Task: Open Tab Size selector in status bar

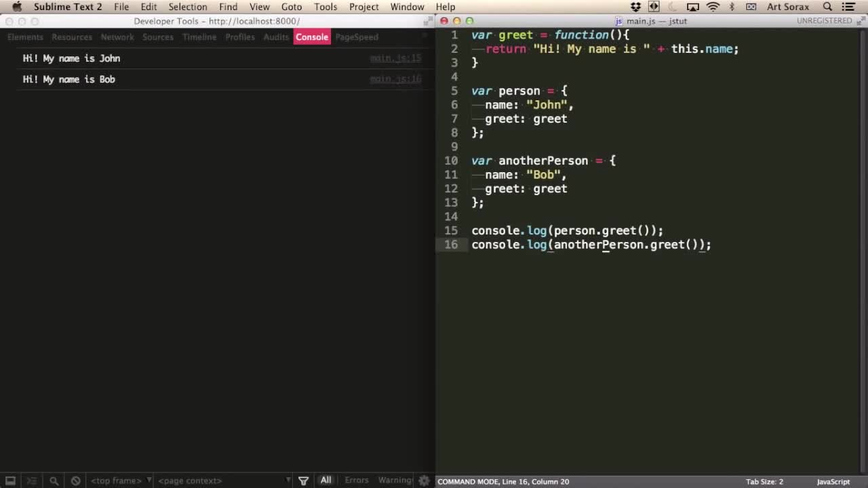Action: (764, 482)
